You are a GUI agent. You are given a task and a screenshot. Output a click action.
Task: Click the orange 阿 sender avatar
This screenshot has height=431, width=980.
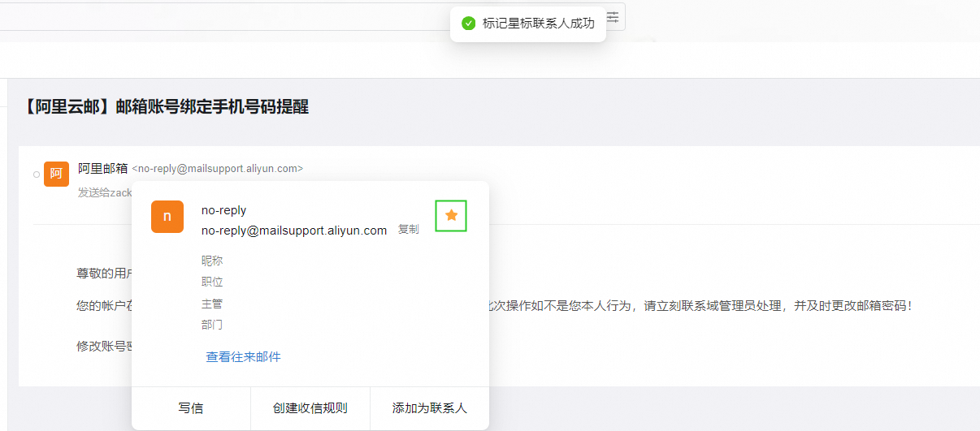click(x=56, y=174)
